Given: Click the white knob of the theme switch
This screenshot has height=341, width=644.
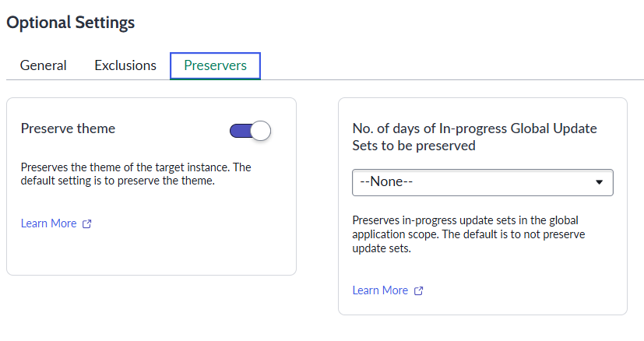Looking at the screenshot, I should [x=261, y=131].
